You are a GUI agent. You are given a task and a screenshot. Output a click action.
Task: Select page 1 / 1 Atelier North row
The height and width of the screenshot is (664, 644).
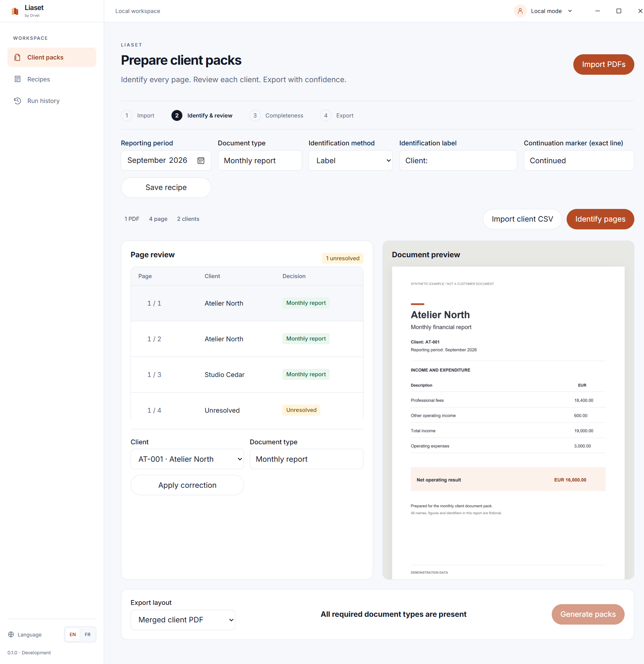coord(247,303)
